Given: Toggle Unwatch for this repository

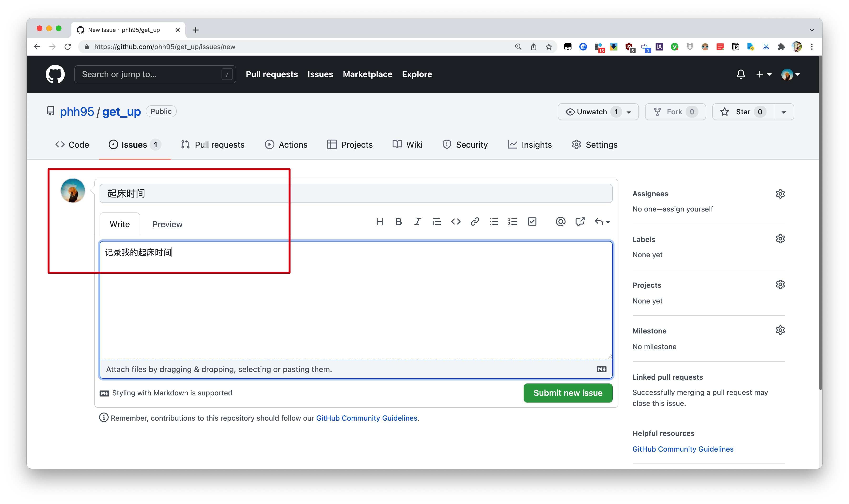Looking at the screenshot, I should coord(591,112).
